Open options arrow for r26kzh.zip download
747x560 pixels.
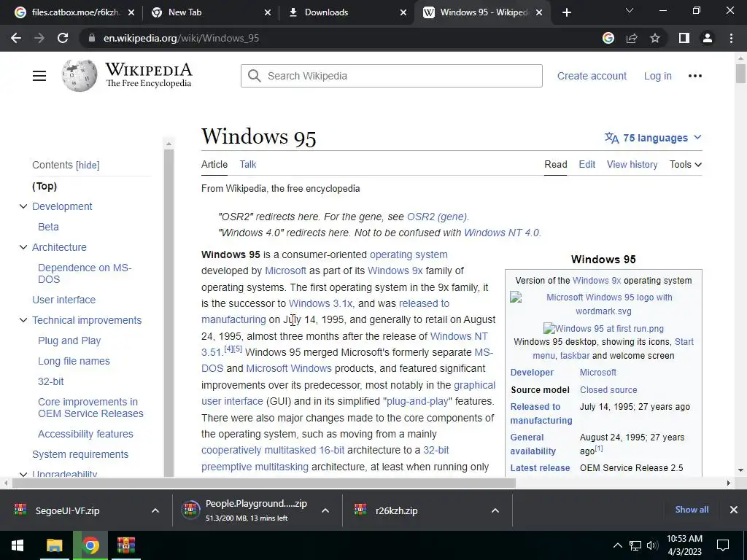point(495,510)
